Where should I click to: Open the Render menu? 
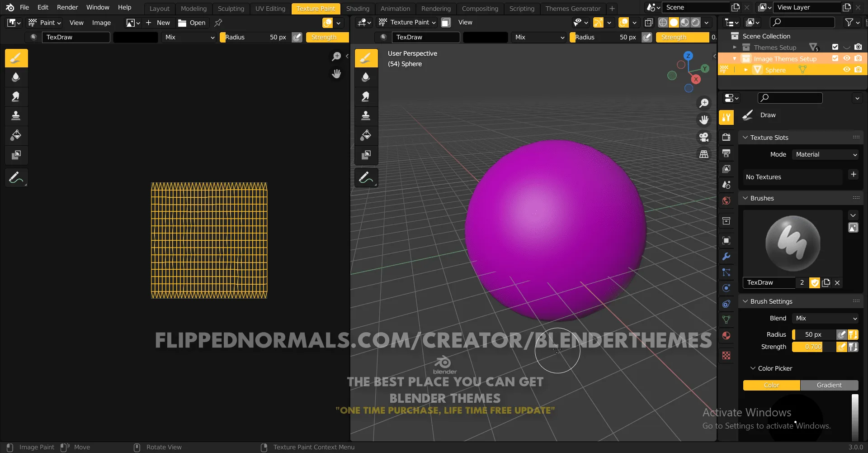(x=67, y=7)
